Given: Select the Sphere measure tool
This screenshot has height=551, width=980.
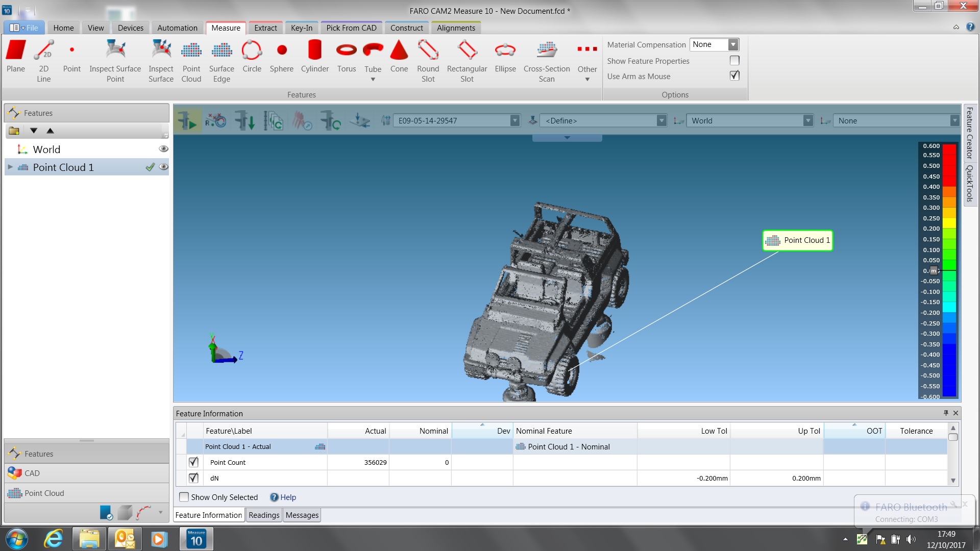Looking at the screenshot, I should (282, 57).
